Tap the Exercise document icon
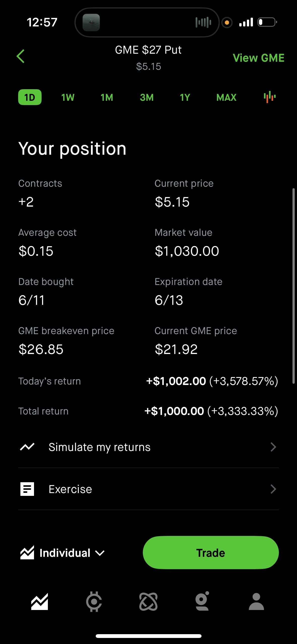 click(27, 489)
